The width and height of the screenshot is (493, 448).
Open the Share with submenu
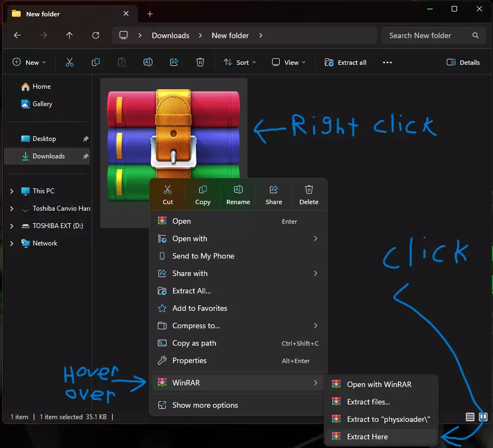(238, 273)
